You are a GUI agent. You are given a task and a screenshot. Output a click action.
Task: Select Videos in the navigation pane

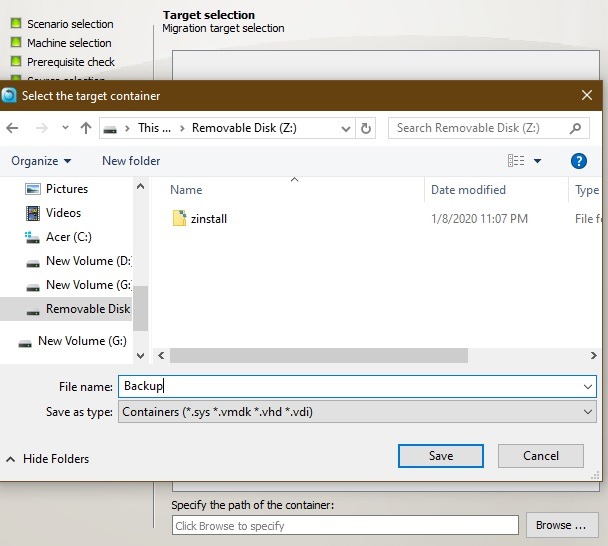pyautogui.click(x=63, y=213)
